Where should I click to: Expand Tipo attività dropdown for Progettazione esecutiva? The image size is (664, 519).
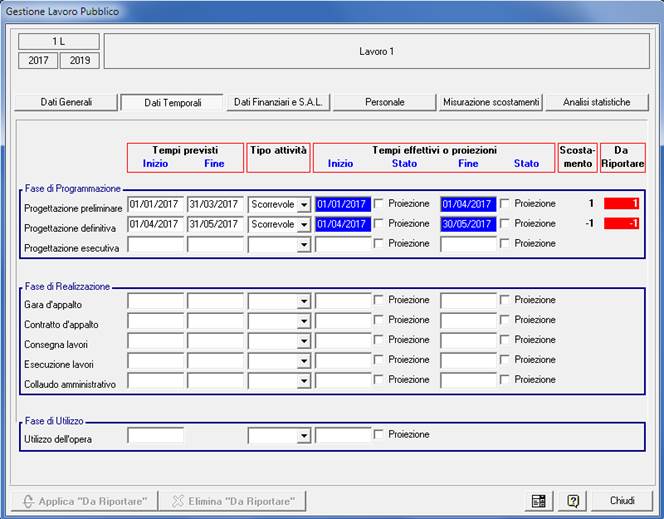pos(303,244)
